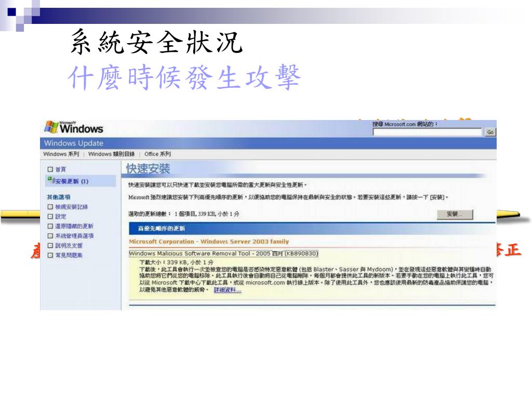The height and width of the screenshot is (399, 532).
Task: Click the box icon next to 首頁
Action: click(50, 169)
